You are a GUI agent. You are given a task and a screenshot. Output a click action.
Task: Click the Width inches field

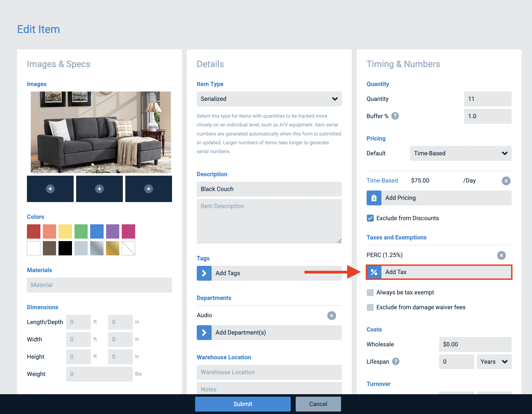pyautogui.click(x=120, y=340)
